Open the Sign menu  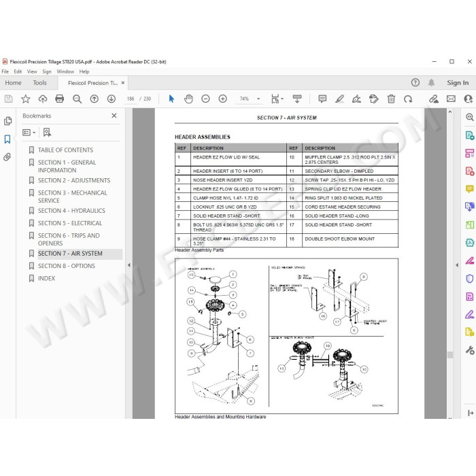47,71
